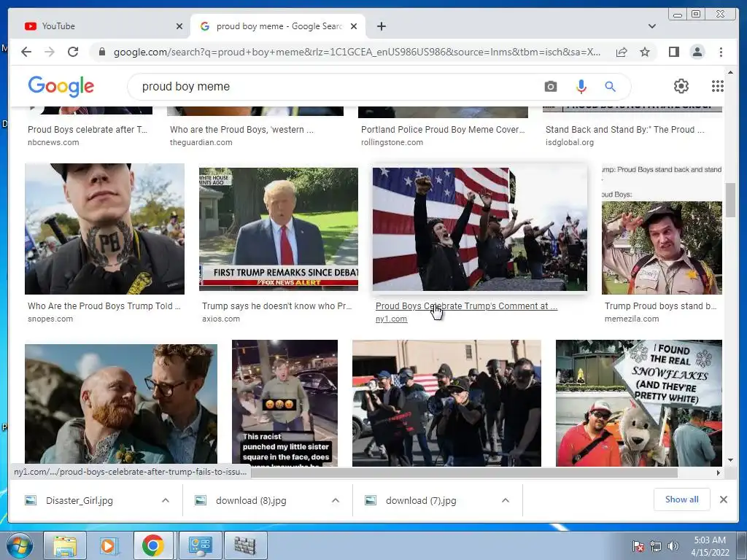The image size is (747, 560).
Task: Open the two men embracing thumbnail
Action: click(121, 404)
